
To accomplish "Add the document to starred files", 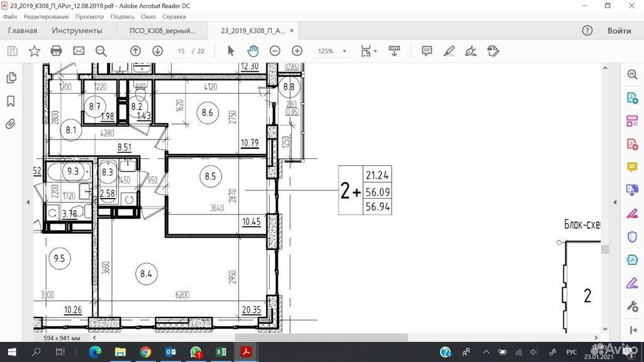I will point(34,51).
